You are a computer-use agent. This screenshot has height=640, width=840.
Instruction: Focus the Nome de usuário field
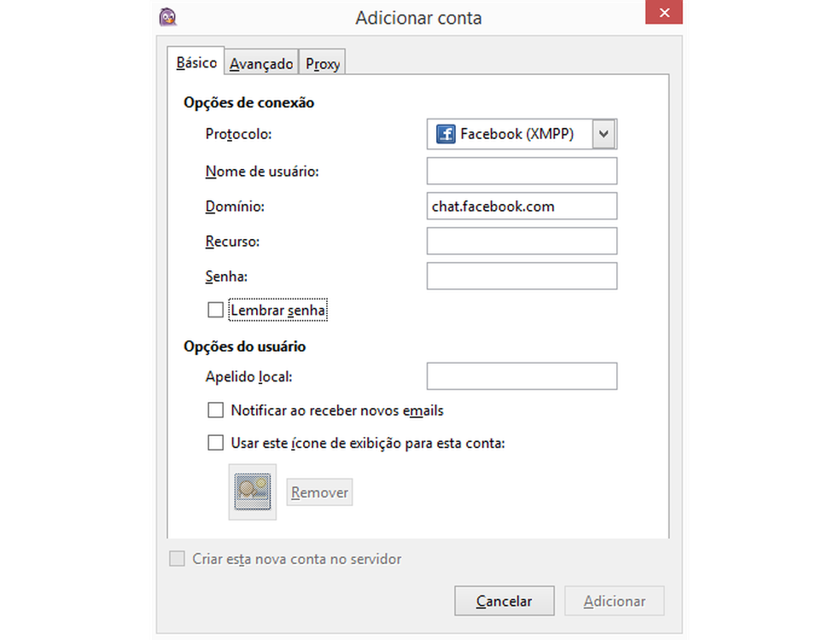coord(522,171)
